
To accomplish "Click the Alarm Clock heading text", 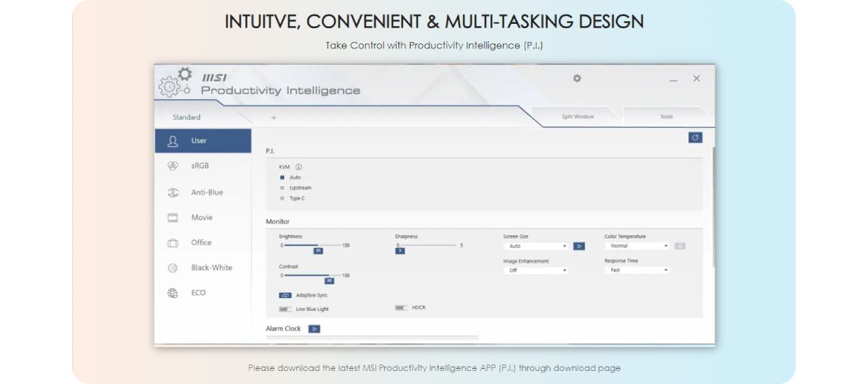I will tap(284, 329).
